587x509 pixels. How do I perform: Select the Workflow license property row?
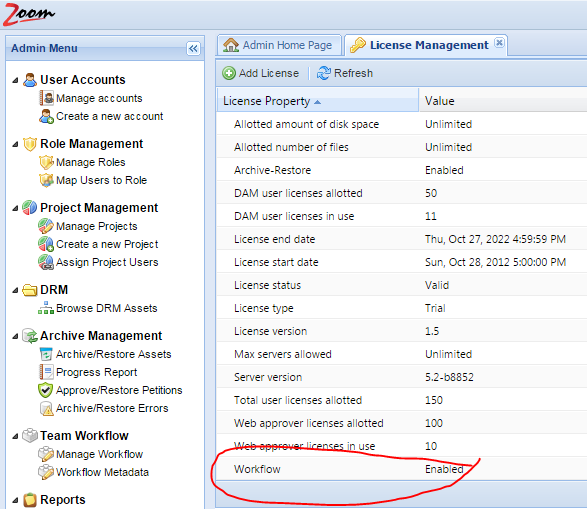(x=402, y=469)
